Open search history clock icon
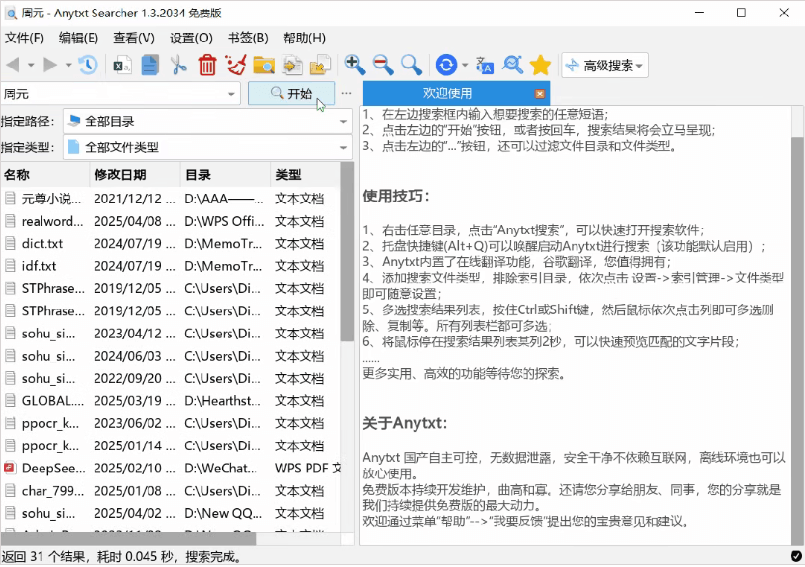 88,65
